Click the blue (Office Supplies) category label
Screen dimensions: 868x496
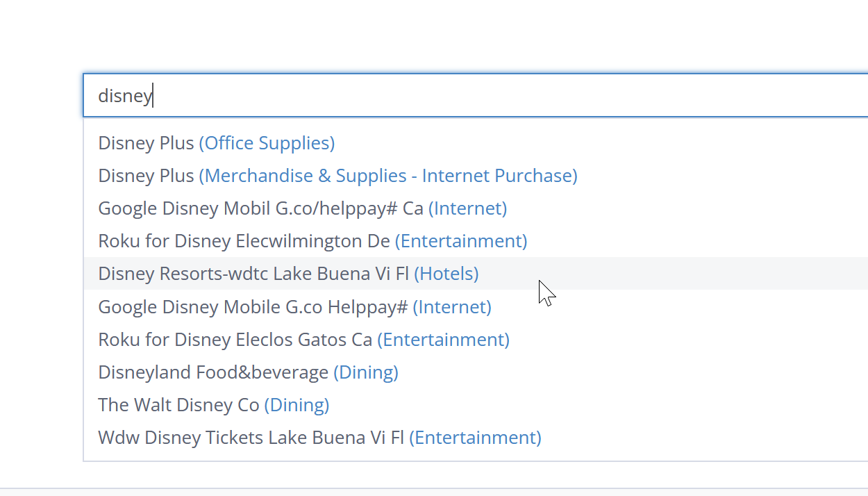[267, 143]
